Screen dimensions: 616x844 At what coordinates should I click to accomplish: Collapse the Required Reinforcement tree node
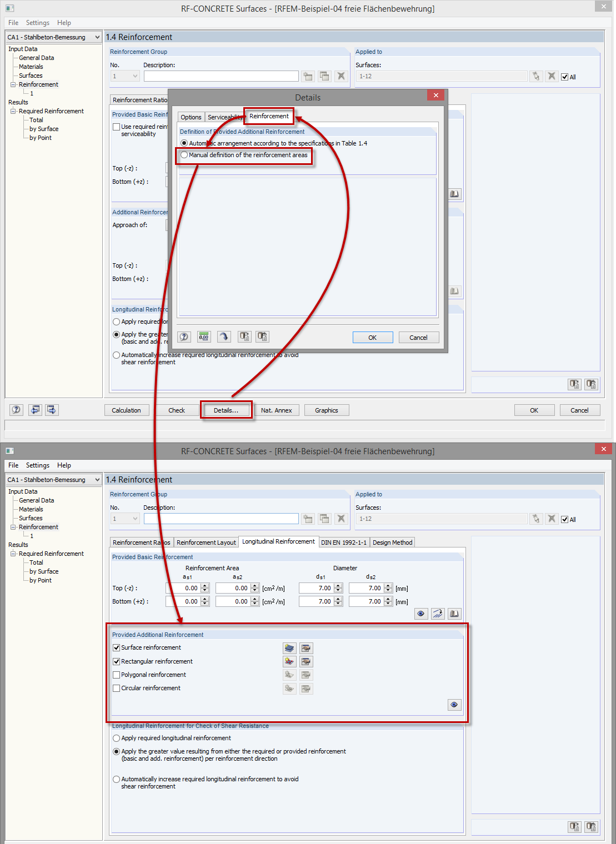12,111
